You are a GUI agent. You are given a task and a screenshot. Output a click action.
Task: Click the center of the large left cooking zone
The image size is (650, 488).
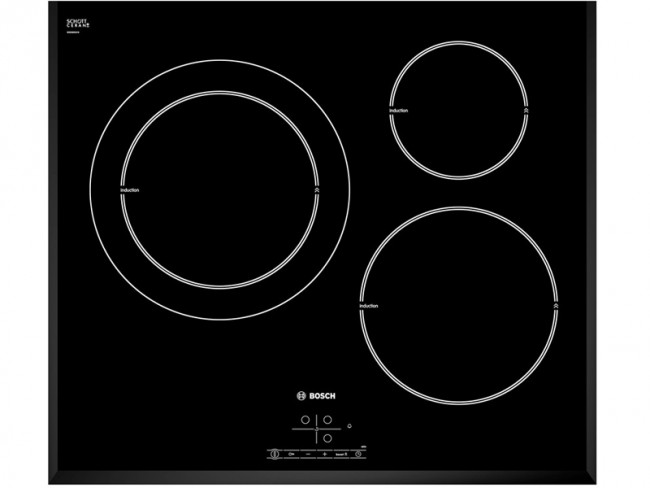(x=218, y=189)
